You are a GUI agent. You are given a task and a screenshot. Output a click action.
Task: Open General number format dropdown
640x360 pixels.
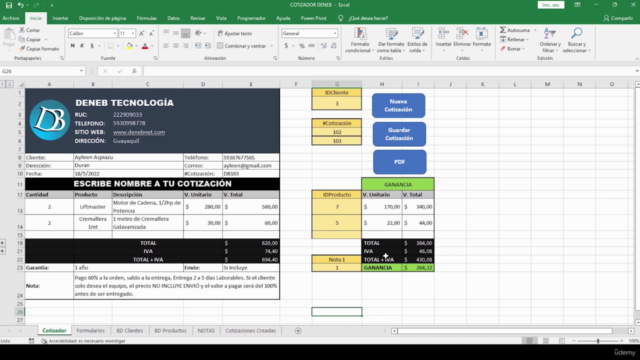pos(335,33)
